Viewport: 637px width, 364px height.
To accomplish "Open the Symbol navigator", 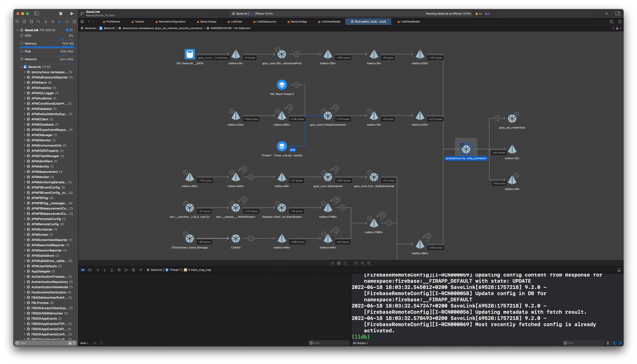I will tap(31, 22).
